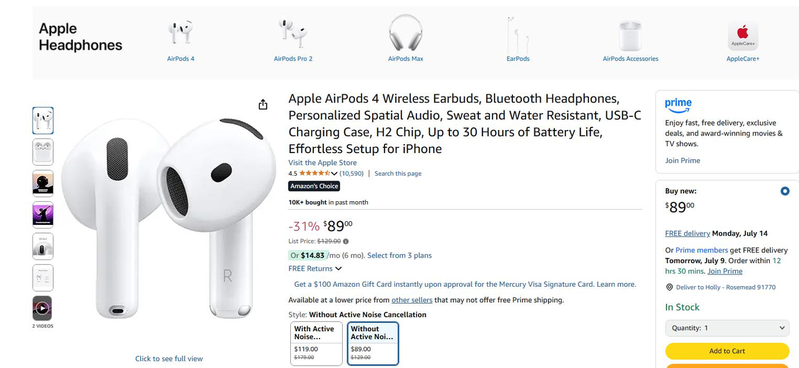Open EarPods category icon

point(518,33)
